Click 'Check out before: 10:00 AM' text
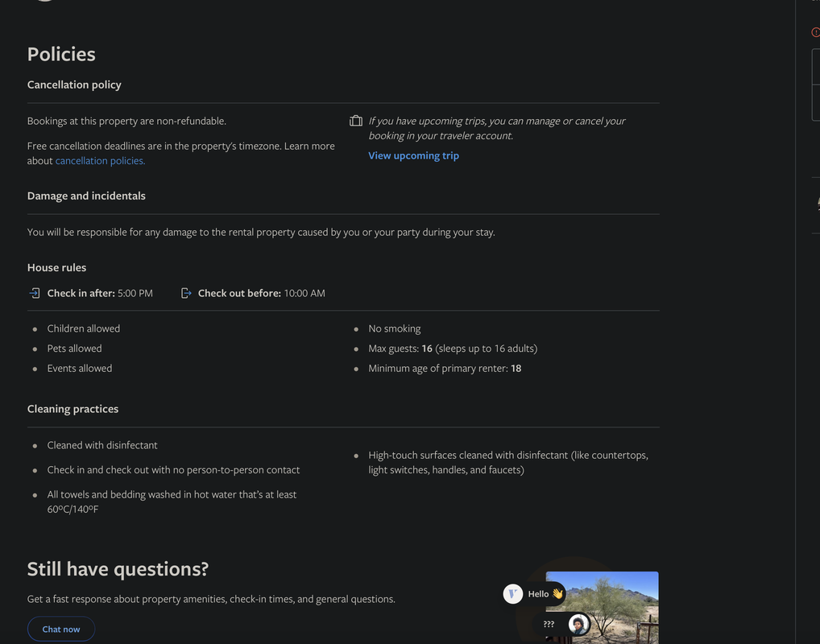820x644 pixels. (x=262, y=293)
